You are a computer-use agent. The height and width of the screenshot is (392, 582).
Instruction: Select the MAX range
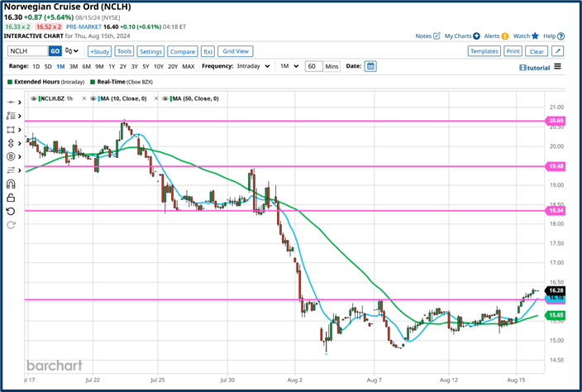pos(188,66)
